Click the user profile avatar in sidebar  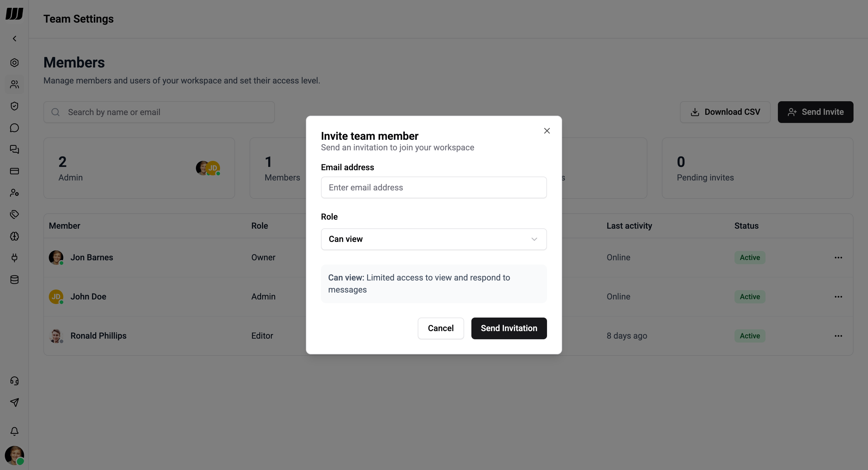(x=14, y=455)
